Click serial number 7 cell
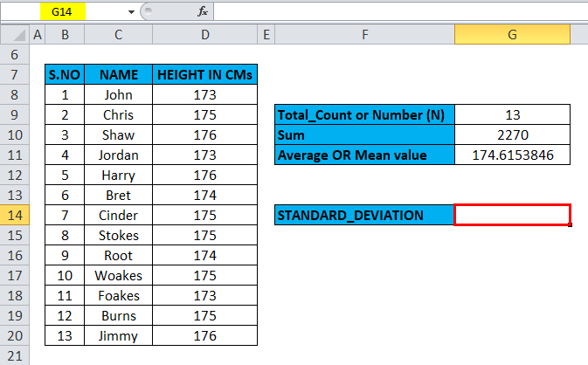The height and width of the screenshot is (365, 588). coord(65,215)
